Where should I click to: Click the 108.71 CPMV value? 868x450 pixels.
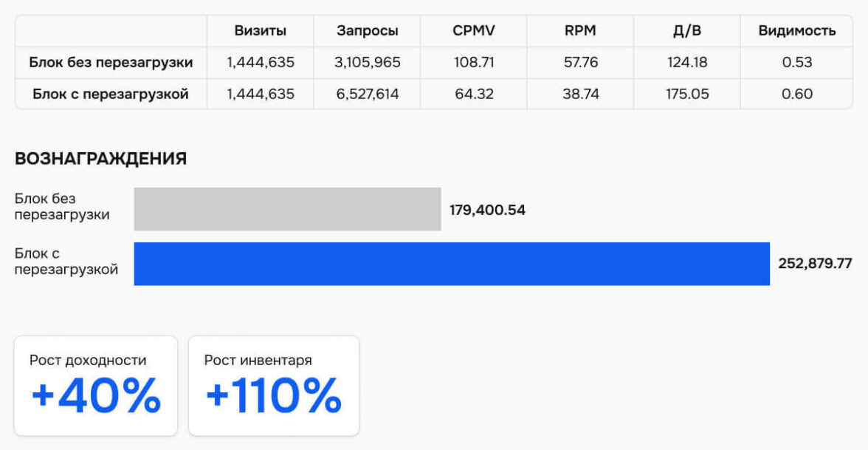474,63
